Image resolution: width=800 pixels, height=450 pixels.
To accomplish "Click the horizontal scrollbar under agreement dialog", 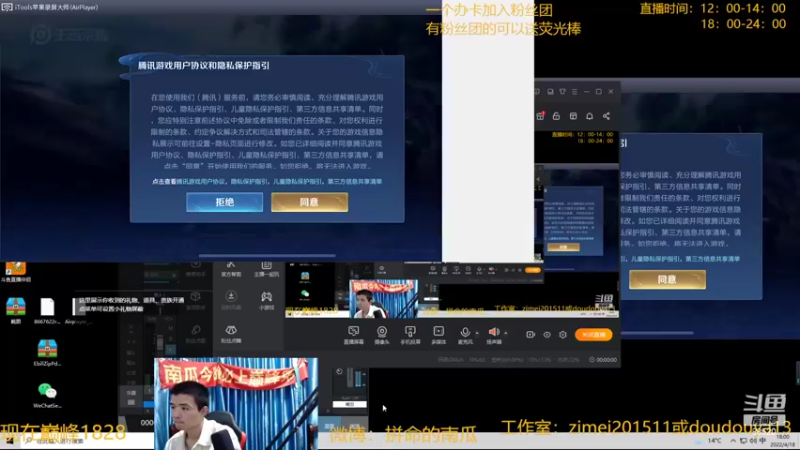I will pyautogui.click(x=267, y=256).
